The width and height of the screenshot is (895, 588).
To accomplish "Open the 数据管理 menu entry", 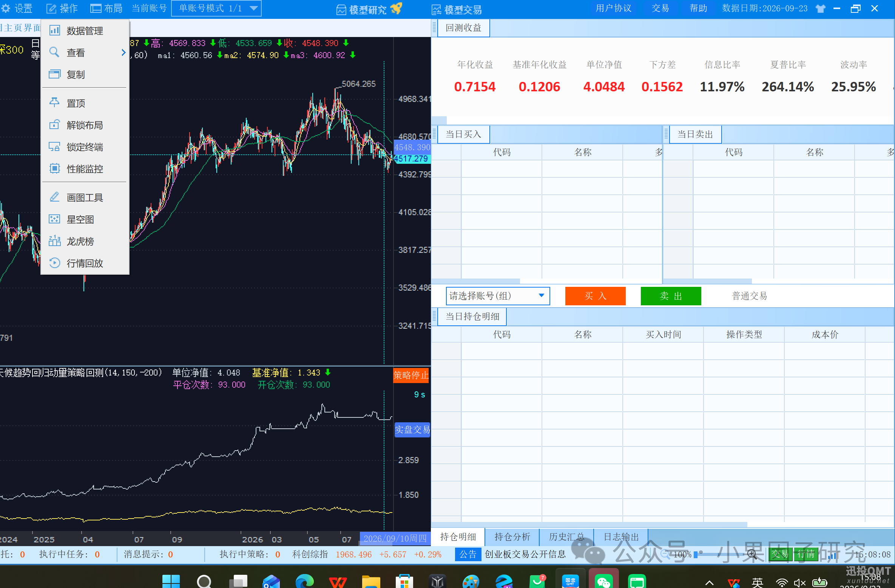I will tap(85, 31).
